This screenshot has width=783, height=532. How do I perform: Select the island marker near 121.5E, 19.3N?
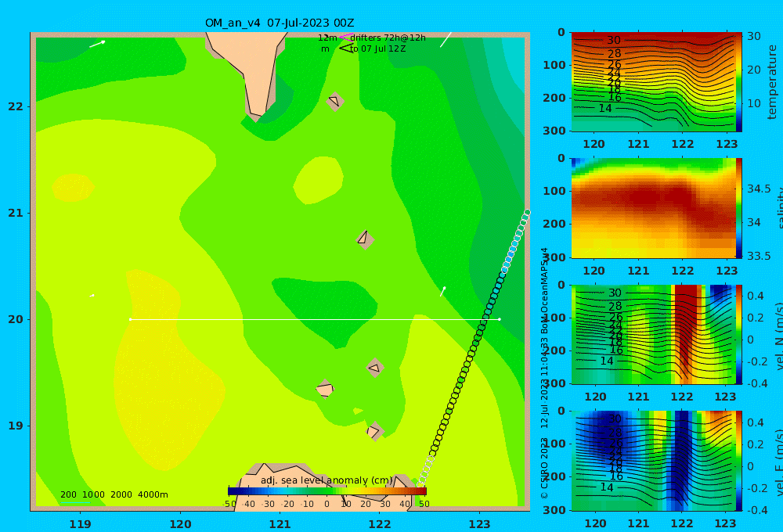pyautogui.click(x=325, y=389)
